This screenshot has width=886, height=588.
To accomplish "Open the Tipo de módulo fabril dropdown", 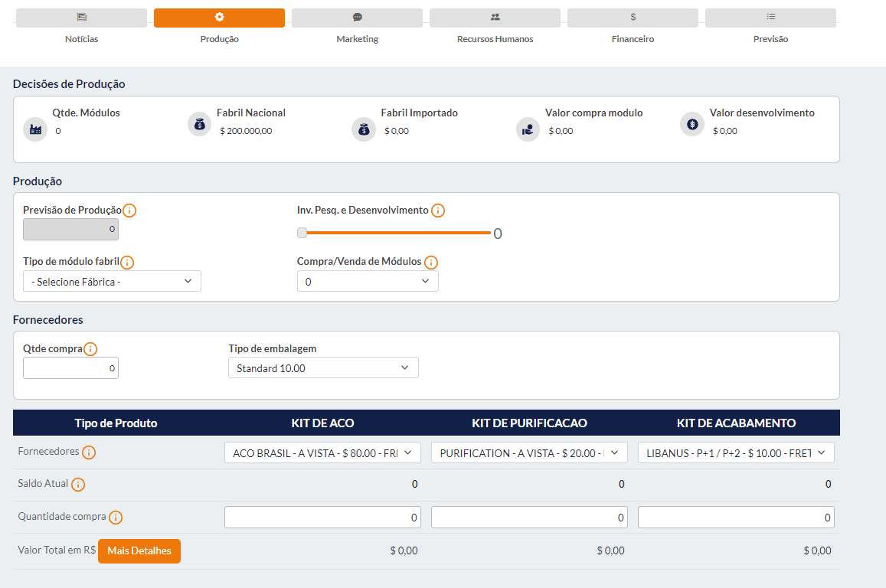I will [112, 282].
